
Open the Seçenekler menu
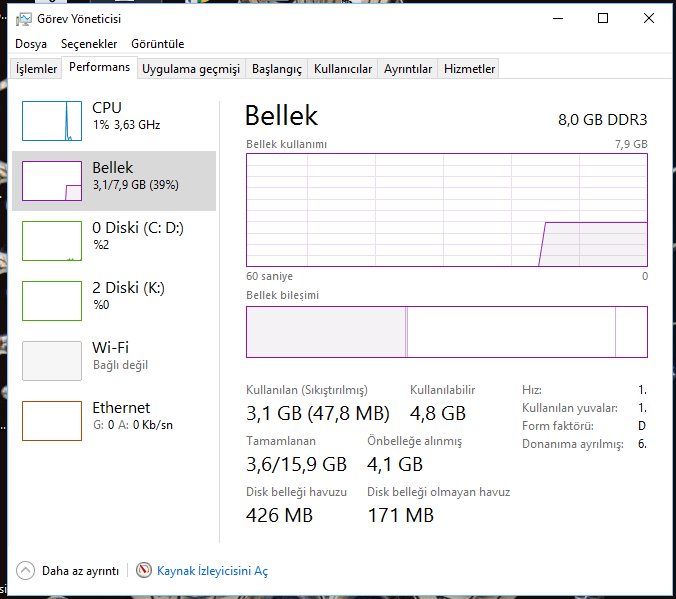89,44
